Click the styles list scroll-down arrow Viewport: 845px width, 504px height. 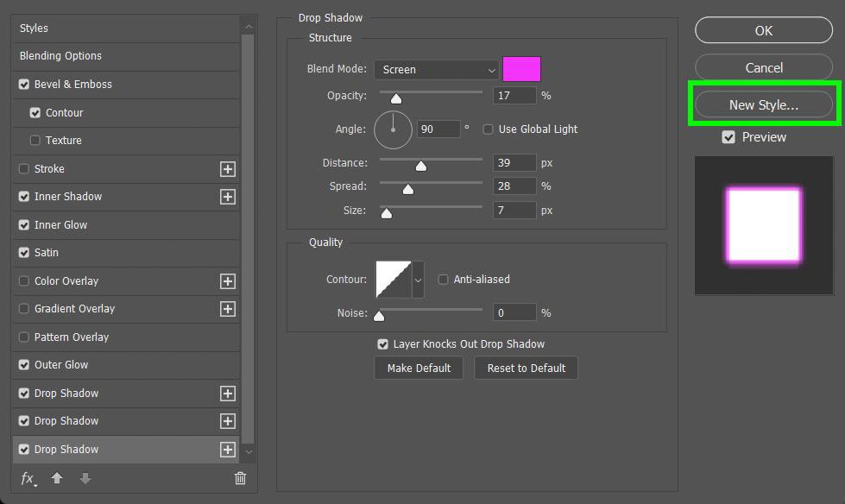point(249,451)
